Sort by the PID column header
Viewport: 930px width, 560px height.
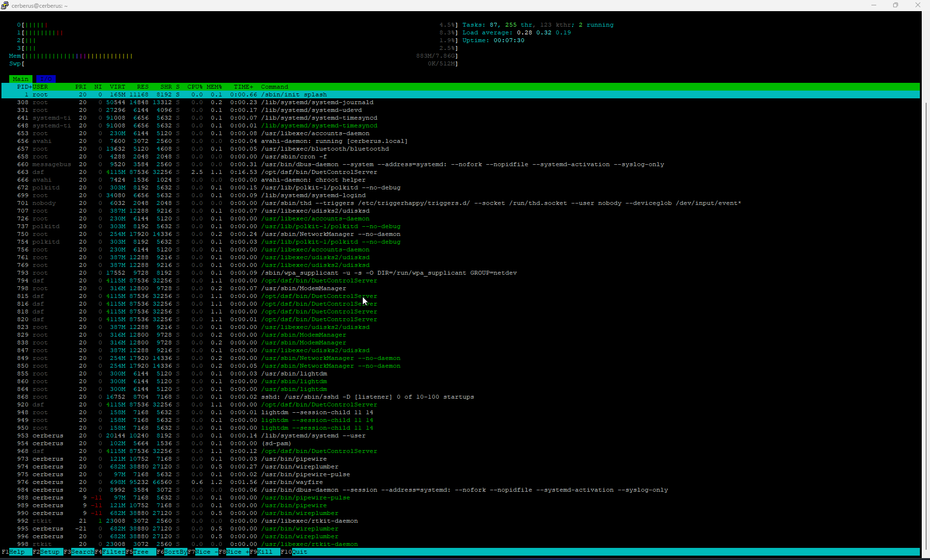(x=24, y=87)
